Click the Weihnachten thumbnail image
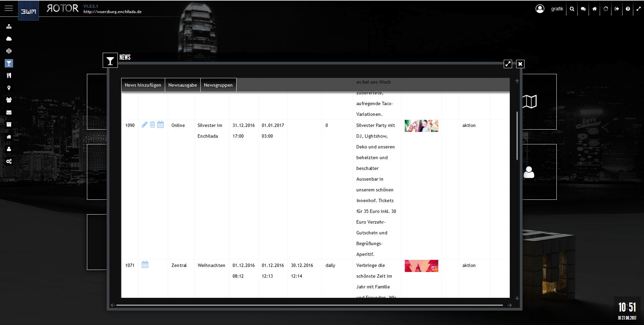Viewport: 644px width, 325px height. click(422, 266)
